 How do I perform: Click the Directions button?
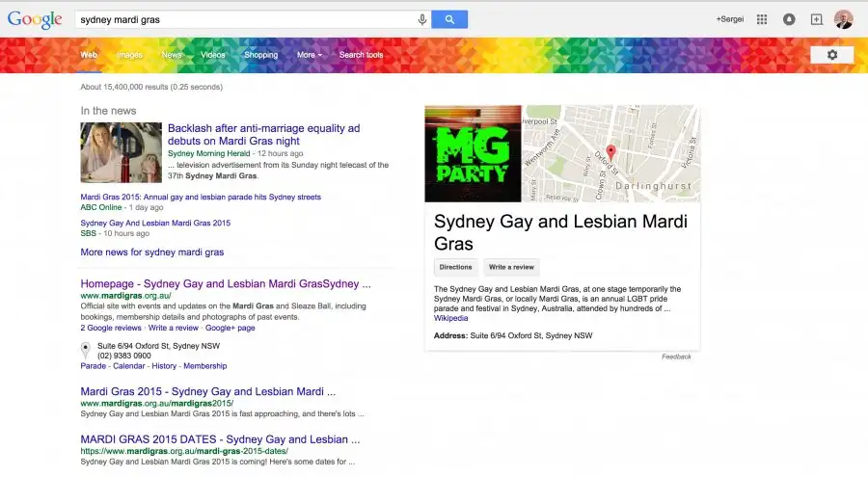pos(455,267)
